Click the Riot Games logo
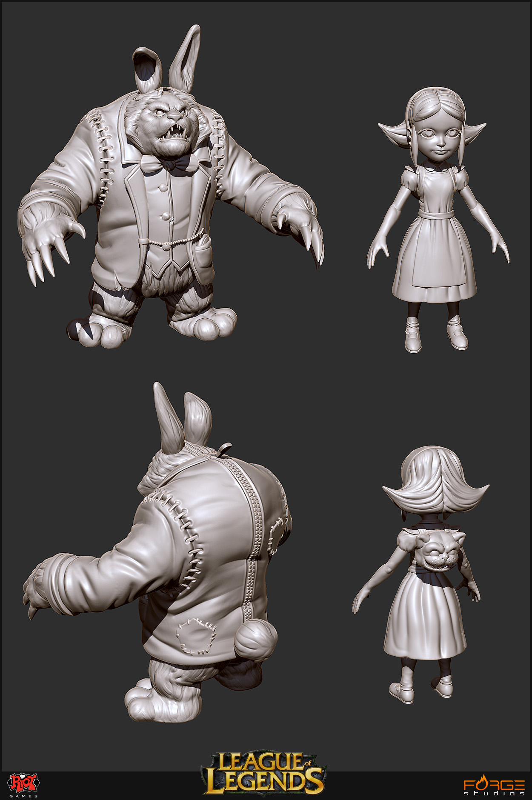 click(x=24, y=786)
